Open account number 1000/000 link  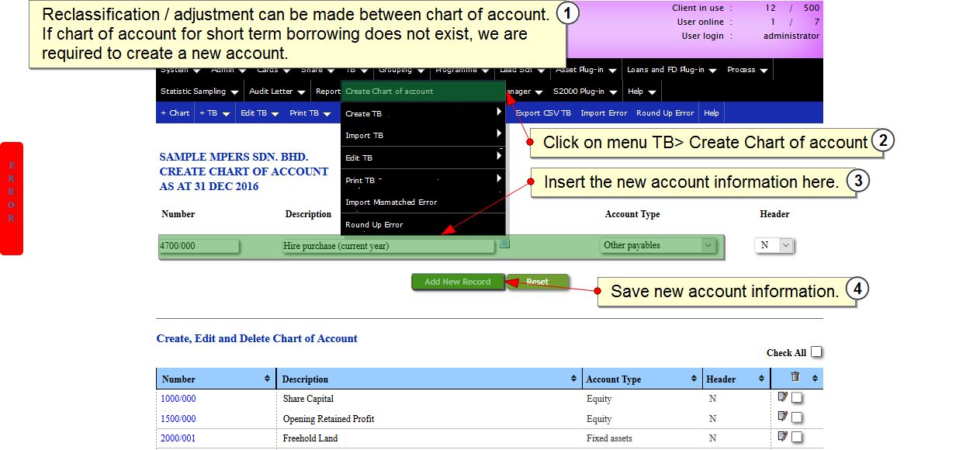[178, 399]
